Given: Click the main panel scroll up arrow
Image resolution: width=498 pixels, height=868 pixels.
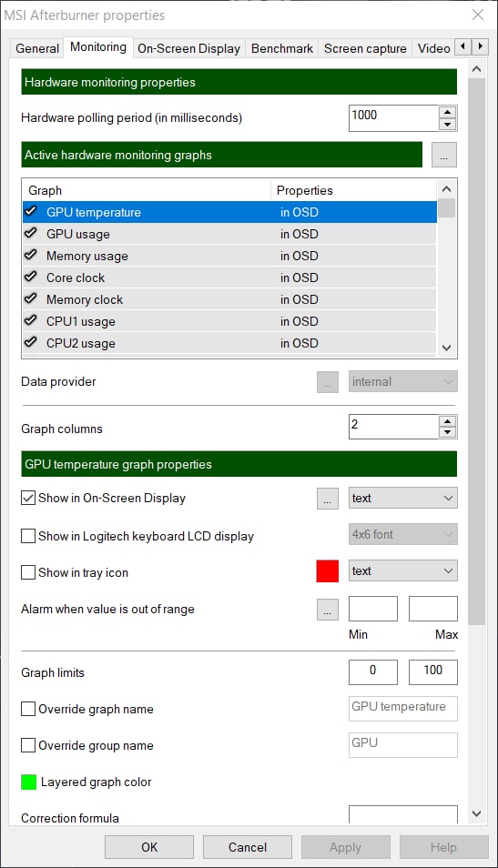Looking at the screenshot, I should point(476,69).
